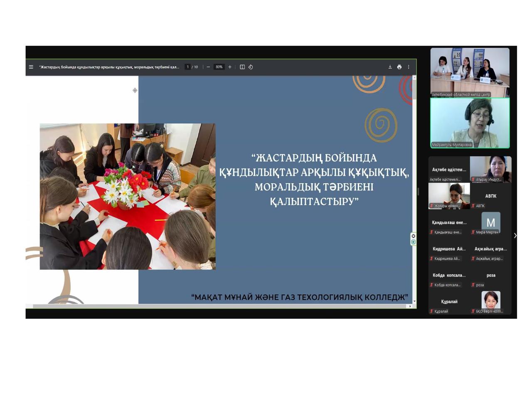Open the PDF viewer sidebar menu
The height and width of the screenshot is (399, 532).
31,67
